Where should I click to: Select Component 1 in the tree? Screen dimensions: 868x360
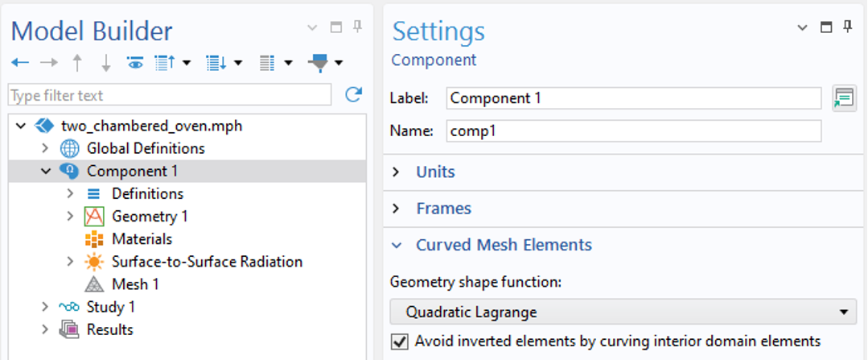[x=132, y=171]
